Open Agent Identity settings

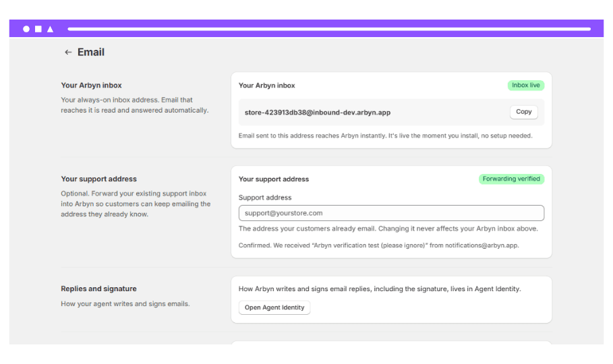coord(274,307)
